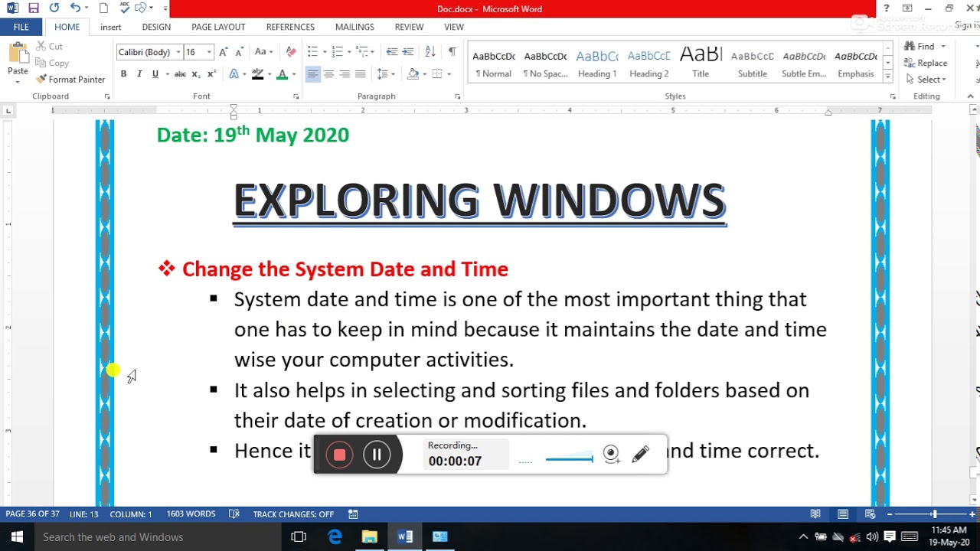This screenshot has width=980, height=551.
Task: Apply the Title style
Action: click(x=701, y=64)
